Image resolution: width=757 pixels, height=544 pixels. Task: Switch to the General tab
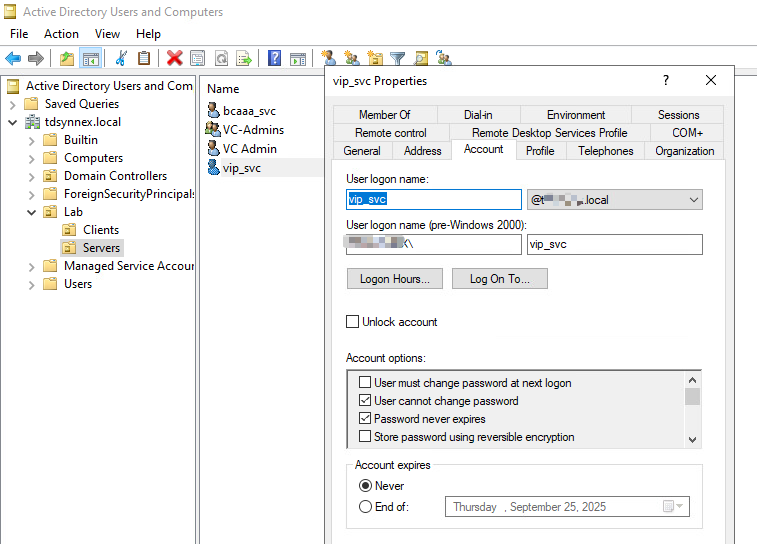[x=362, y=151]
